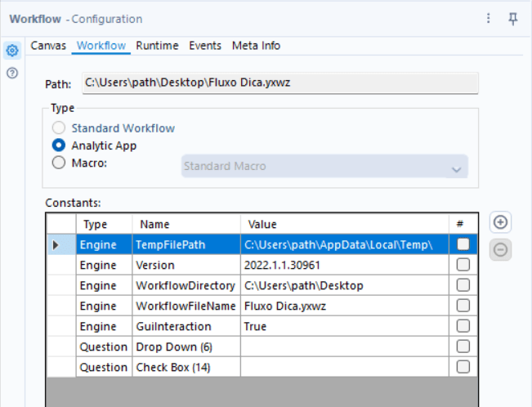Open the three-dot panel options menu
Viewport: 532px width, 407px height.
pos(488,18)
